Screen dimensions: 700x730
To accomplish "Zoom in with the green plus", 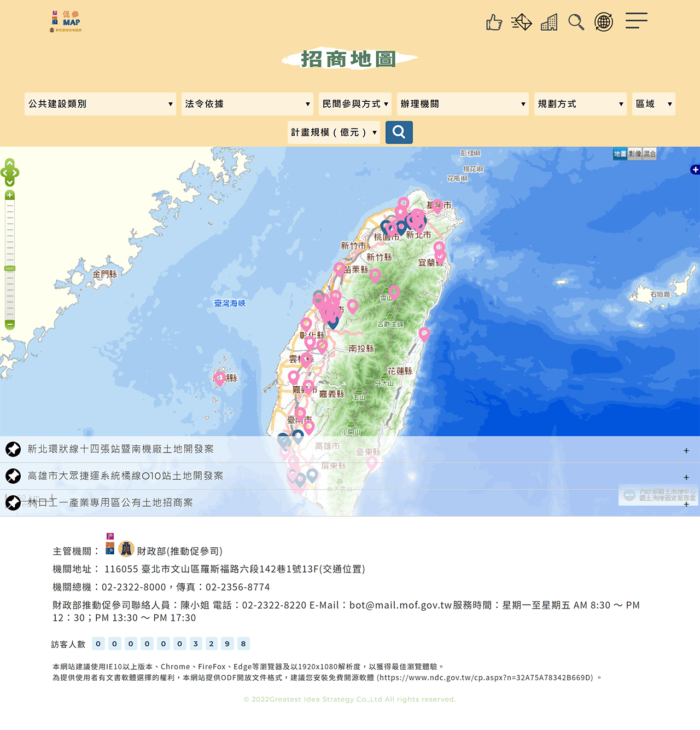I will [10, 195].
